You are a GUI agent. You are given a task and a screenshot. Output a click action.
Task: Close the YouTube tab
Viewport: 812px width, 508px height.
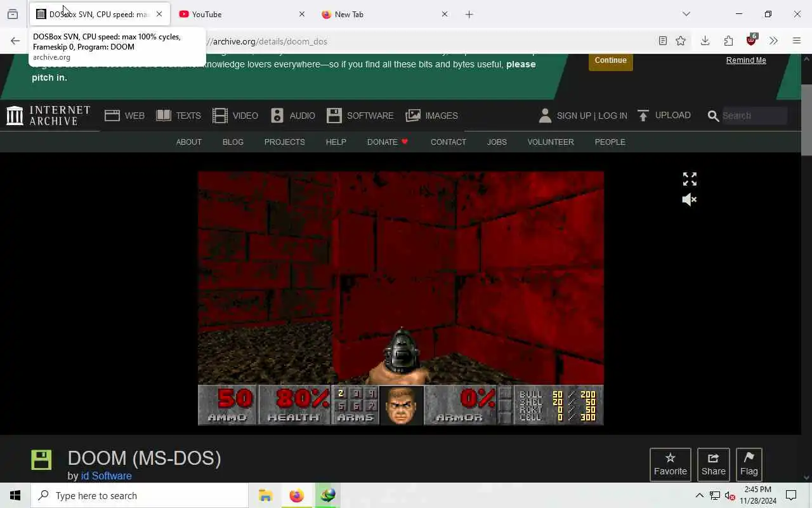[x=302, y=14]
